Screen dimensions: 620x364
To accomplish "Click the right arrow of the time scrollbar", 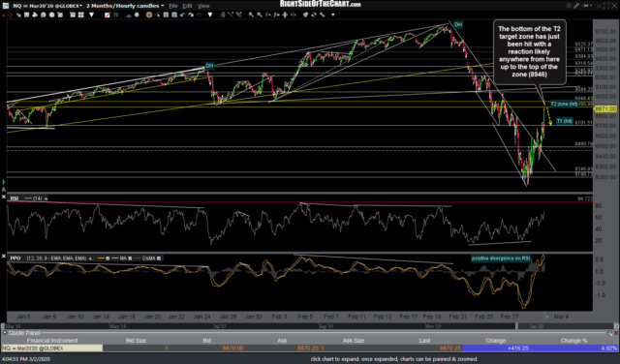I will click(616, 326).
